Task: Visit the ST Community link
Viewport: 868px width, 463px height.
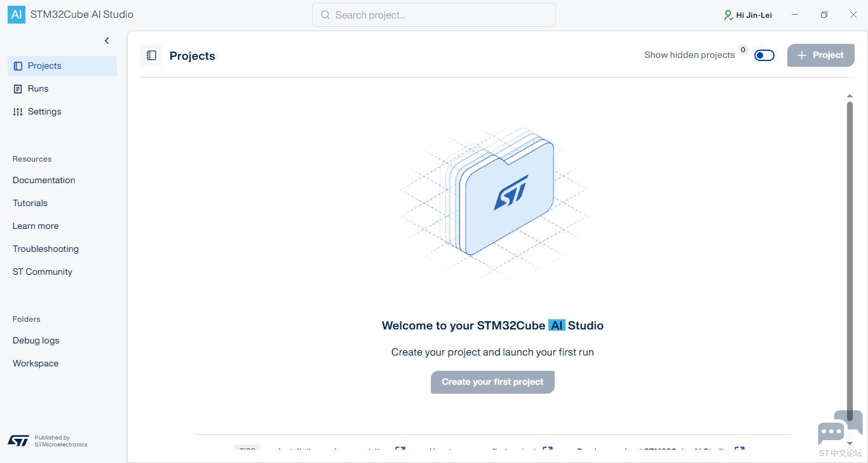Action: point(43,272)
